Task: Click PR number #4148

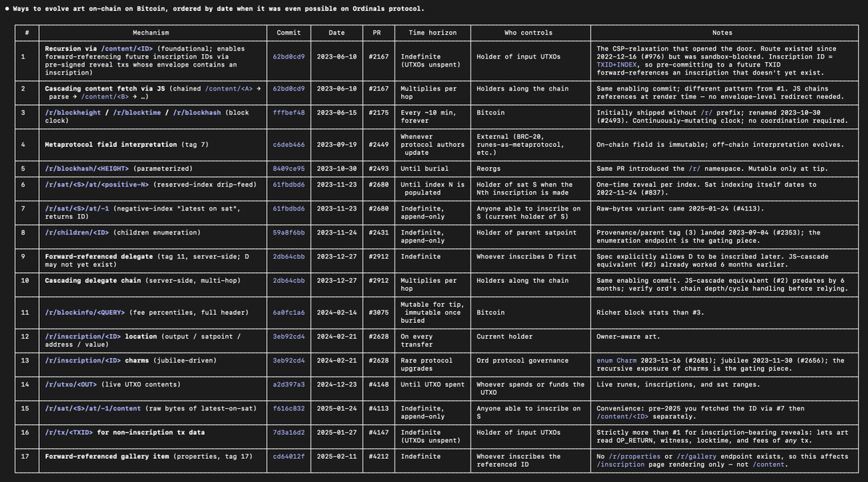Action: (379, 384)
